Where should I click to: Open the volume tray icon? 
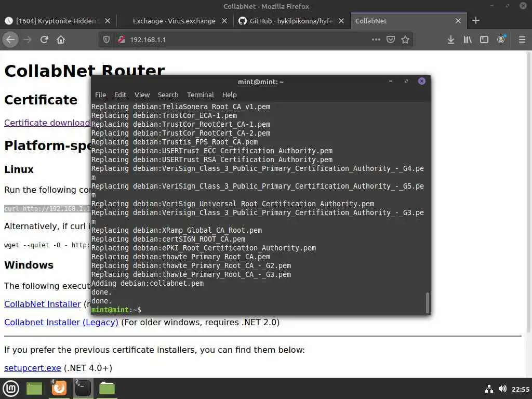coord(502,389)
